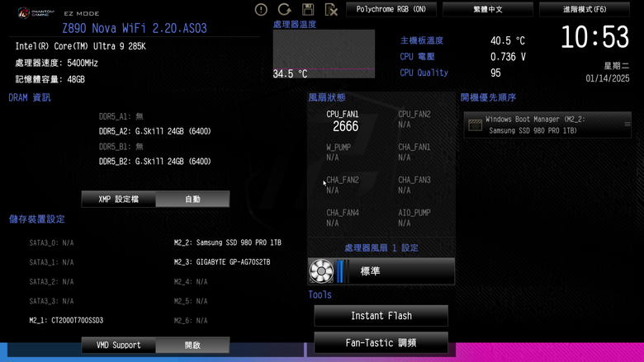
Task: Click the CHA_FAN3 N/A entry
Action: point(414,185)
